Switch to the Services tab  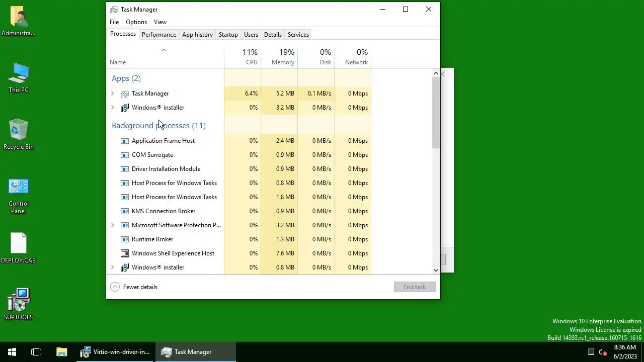pyautogui.click(x=298, y=35)
